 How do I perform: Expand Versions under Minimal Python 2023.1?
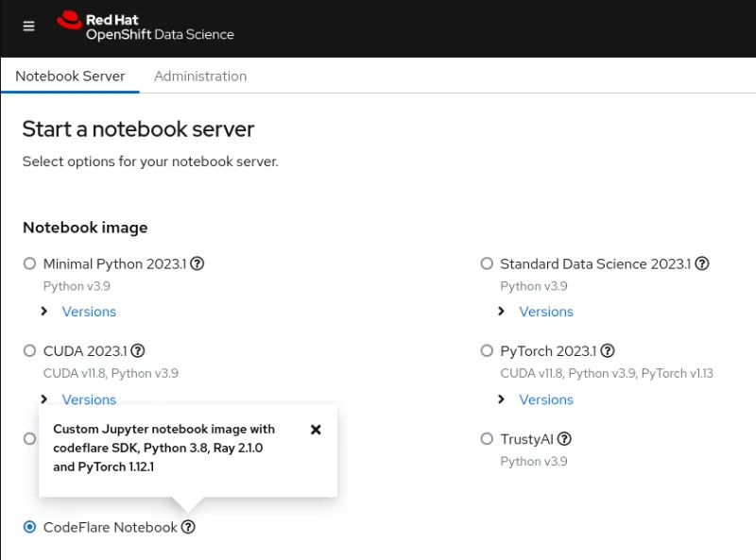(x=89, y=311)
